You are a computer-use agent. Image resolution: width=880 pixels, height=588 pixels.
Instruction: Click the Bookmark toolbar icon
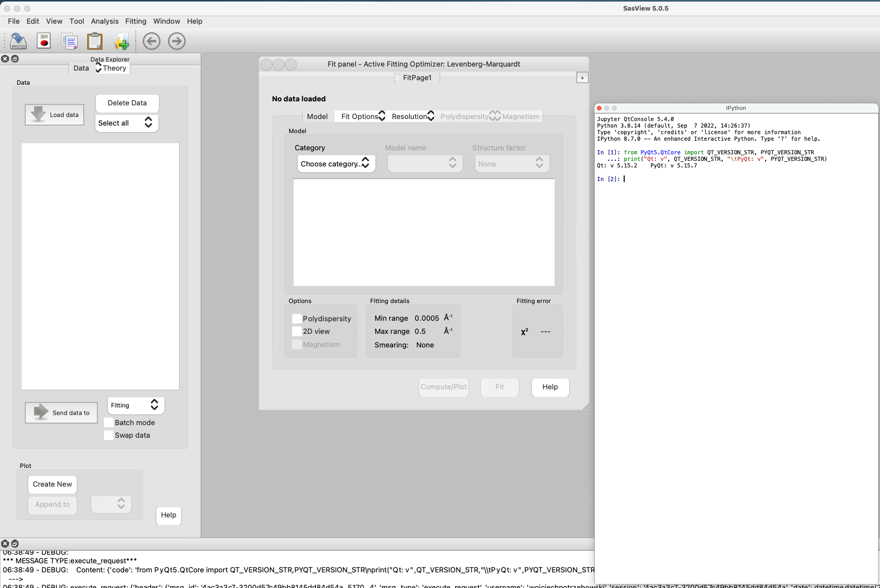click(121, 41)
